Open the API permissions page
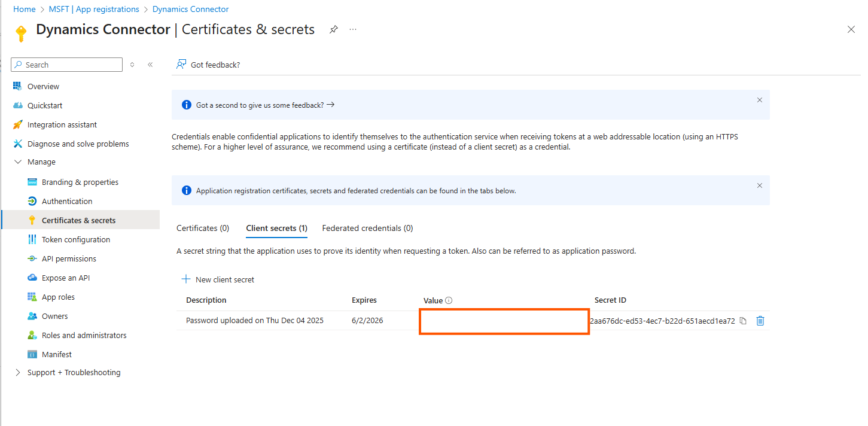 69,258
